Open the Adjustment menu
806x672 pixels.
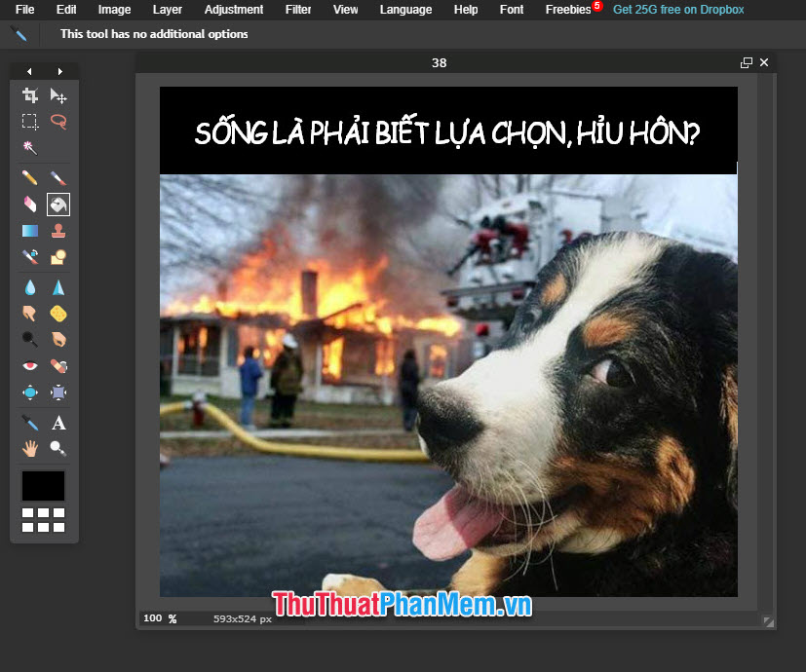point(234,9)
